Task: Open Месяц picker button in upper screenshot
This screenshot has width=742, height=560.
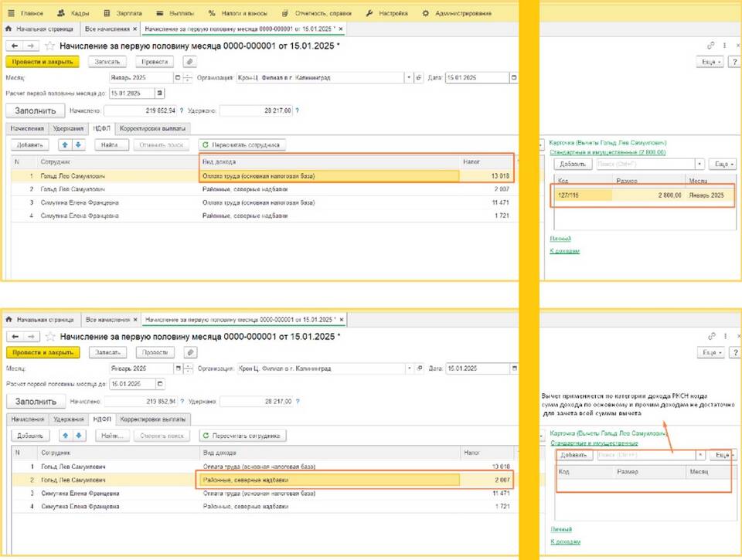Action: pos(178,77)
